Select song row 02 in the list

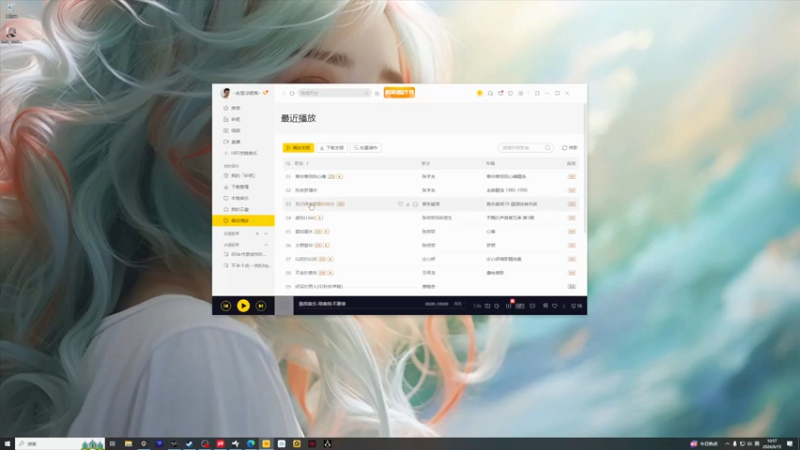[x=431, y=190]
